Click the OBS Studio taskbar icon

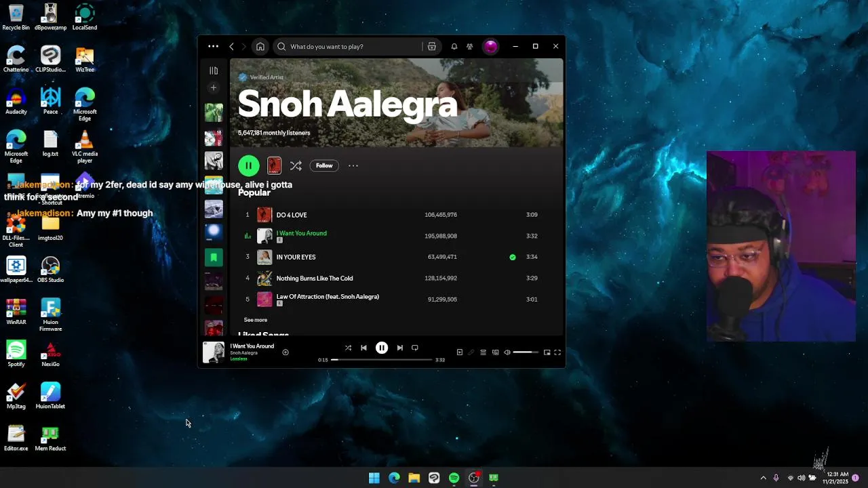[474, 478]
